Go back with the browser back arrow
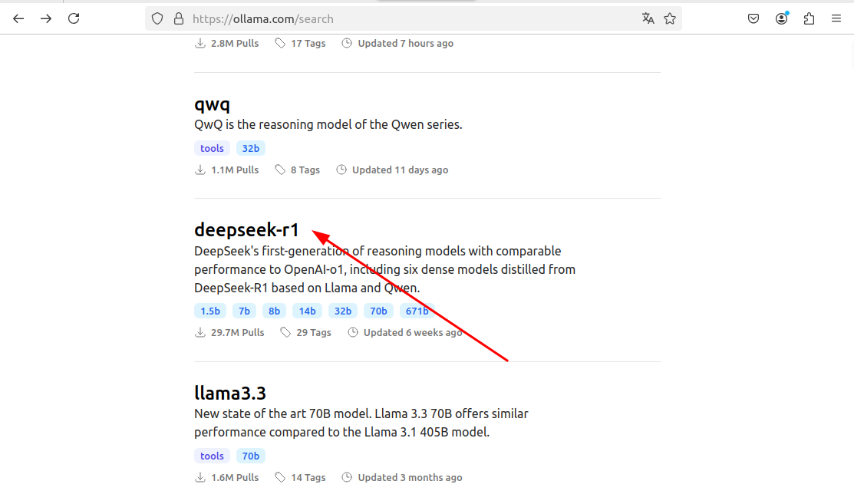Screen dimensions: 854x504 point(18,18)
